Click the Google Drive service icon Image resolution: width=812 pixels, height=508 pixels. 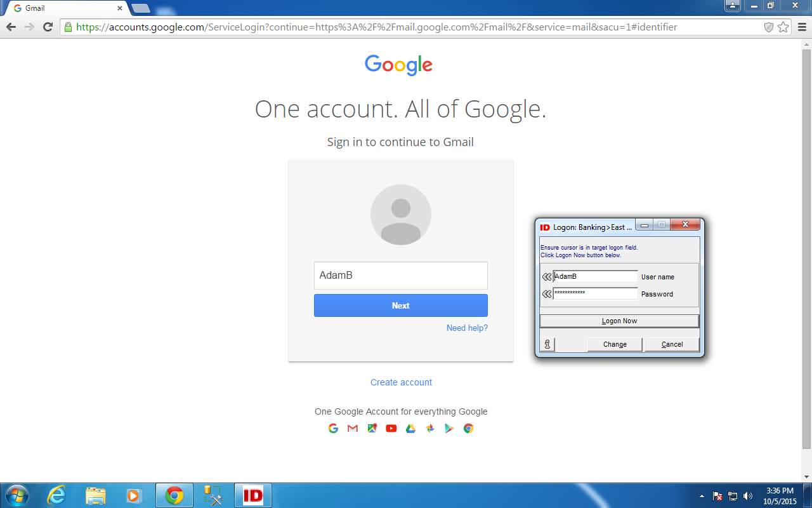(410, 429)
